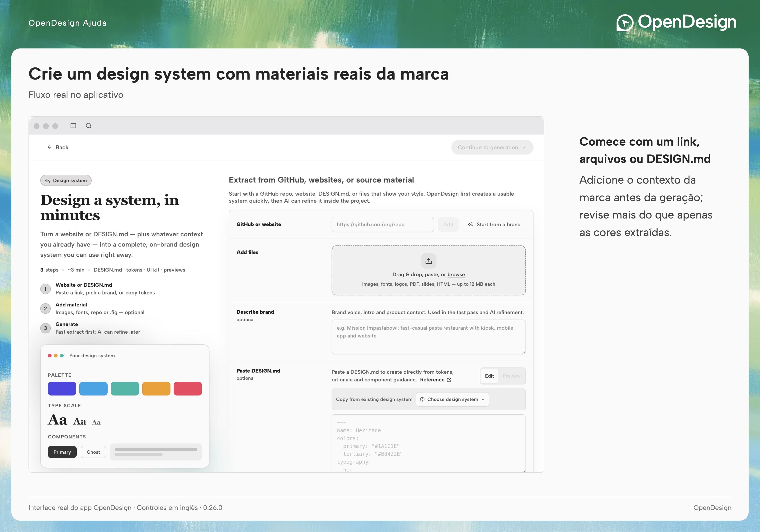
Task: Click the OpenDesign Ajuda header text
Action: coord(67,23)
